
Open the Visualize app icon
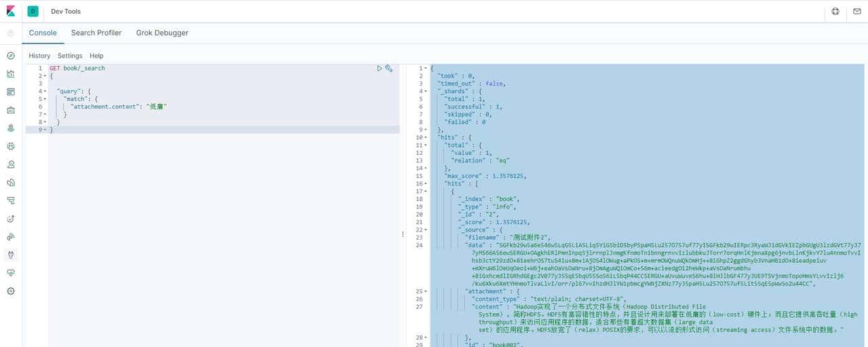(x=10, y=74)
